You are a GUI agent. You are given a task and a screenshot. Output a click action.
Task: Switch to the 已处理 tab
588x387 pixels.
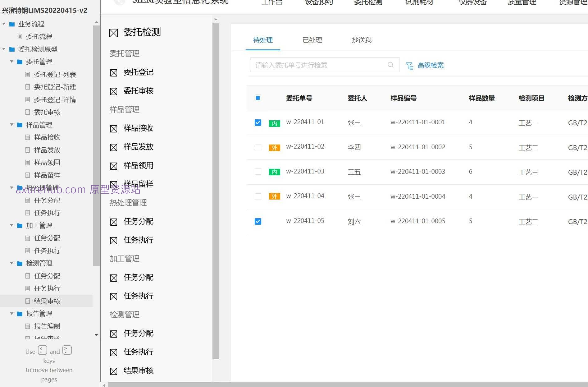[x=312, y=40]
